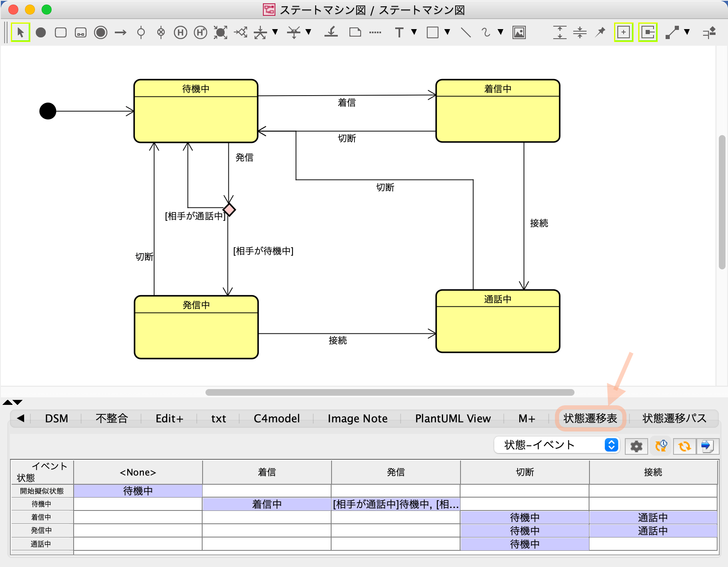Open the freehand tool dropdown arrow

[x=500, y=32]
